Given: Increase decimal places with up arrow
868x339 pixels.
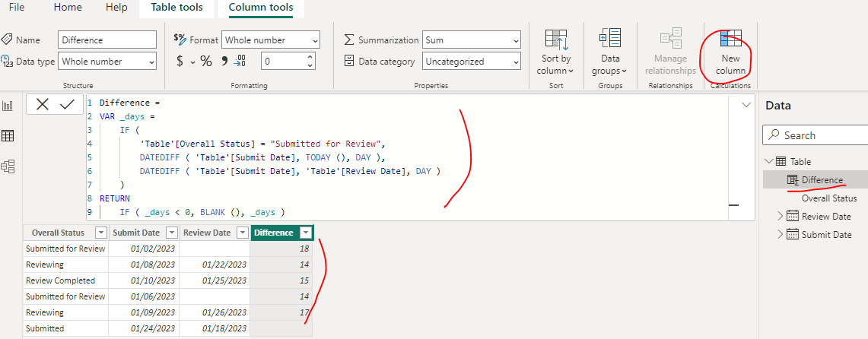Looking at the screenshot, I should (310, 57).
